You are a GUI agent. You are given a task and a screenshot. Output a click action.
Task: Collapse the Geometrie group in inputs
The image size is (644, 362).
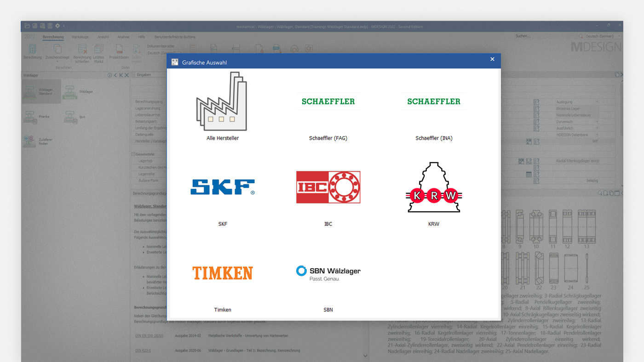(133, 154)
